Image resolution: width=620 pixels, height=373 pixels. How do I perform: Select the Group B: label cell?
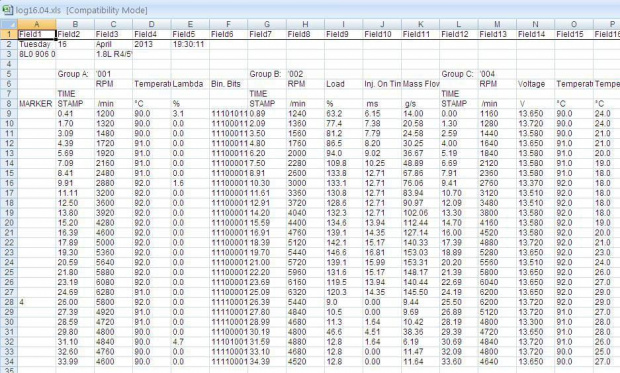pyautogui.click(x=267, y=74)
